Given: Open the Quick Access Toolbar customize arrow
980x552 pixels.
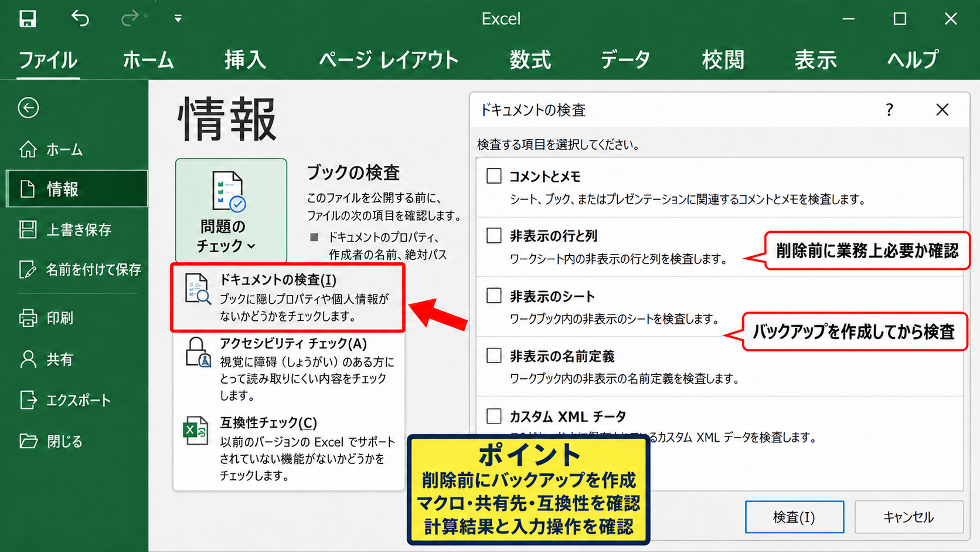Looking at the screenshot, I should [x=178, y=19].
